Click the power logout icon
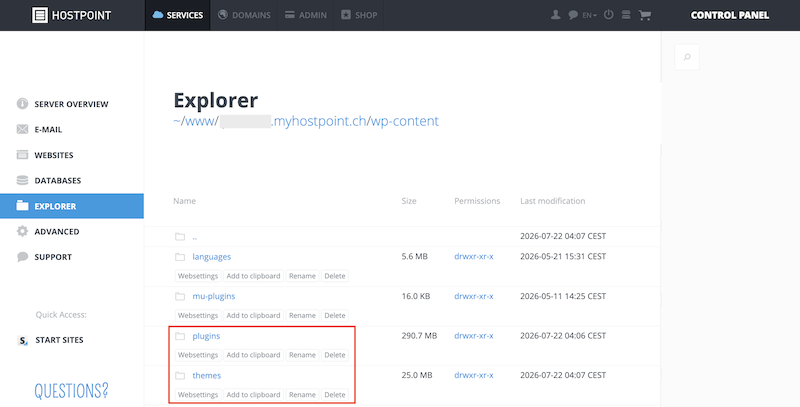Viewport: 800px width, 407px height. tap(609, 15)
